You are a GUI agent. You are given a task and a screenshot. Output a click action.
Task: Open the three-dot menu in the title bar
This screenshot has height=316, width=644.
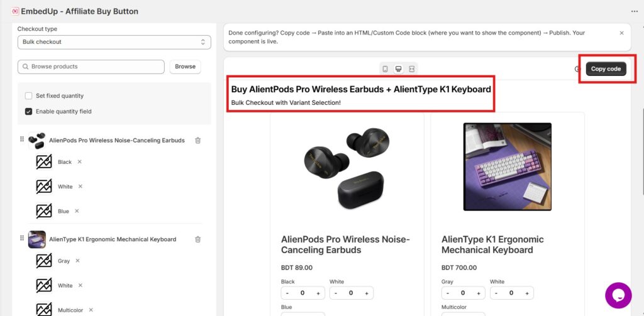click(635, 12)
